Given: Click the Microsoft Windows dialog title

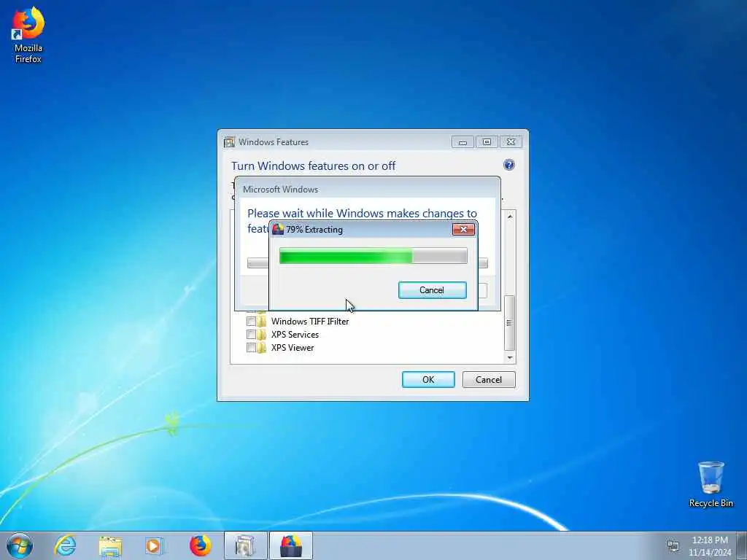Looking at the screenshot, I should point(281,189).
